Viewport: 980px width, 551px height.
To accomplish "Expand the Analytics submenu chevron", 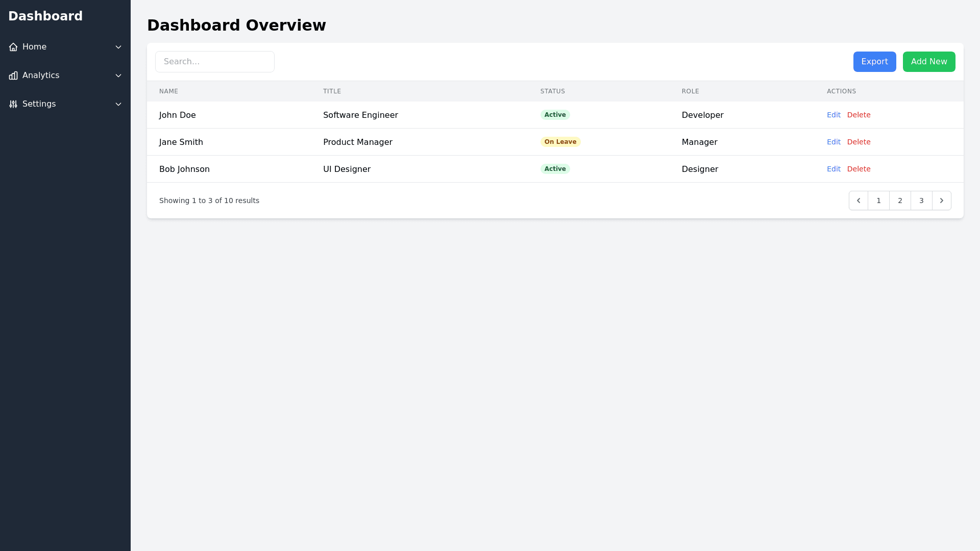I will tap(118, 75).
